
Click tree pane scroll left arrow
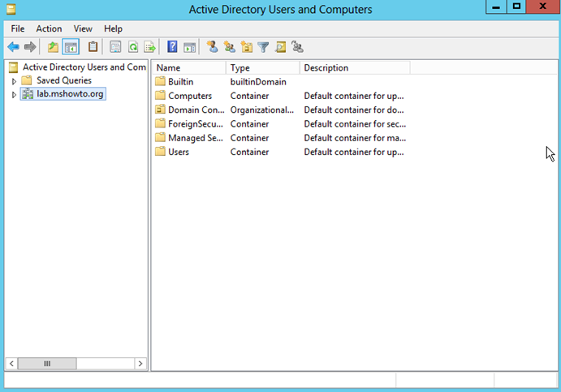click(11, 364)
